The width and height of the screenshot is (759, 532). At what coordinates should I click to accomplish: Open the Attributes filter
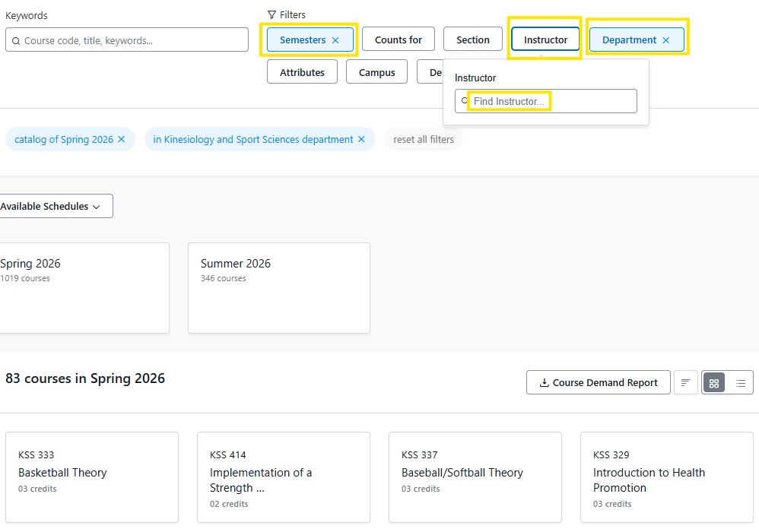point(302,72)
